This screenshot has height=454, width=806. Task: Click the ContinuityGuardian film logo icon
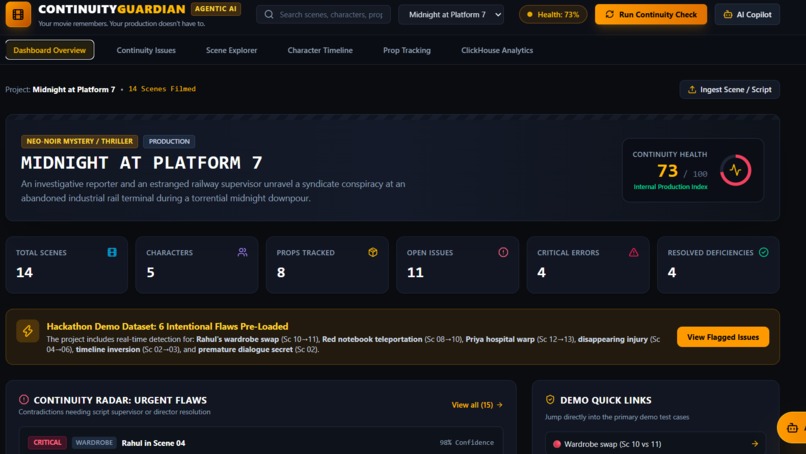pyautogui.click(x=18, y=14)
